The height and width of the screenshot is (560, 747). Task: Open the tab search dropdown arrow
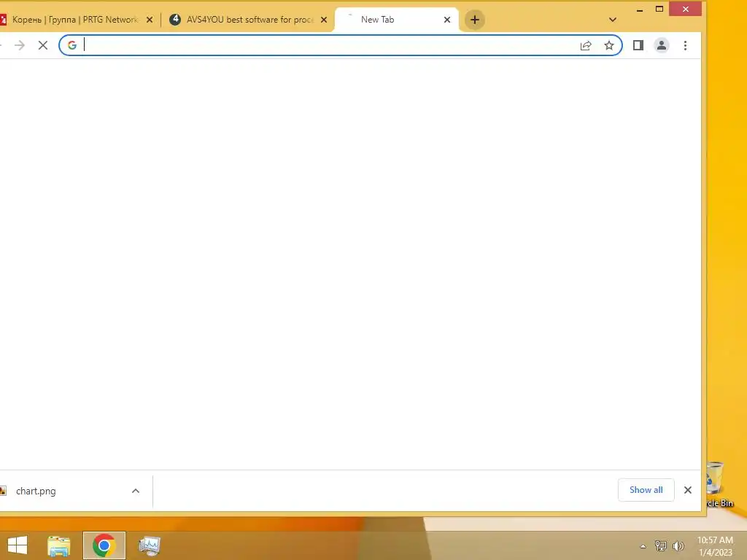[613, 20]
